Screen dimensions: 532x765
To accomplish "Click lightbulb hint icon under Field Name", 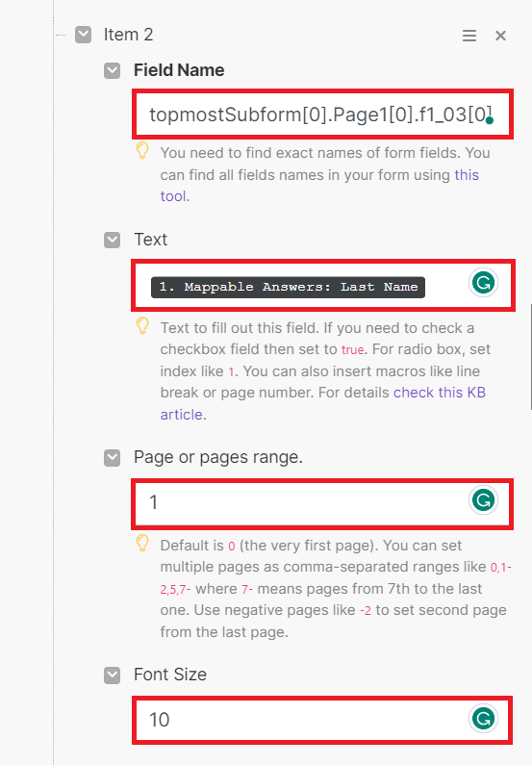I will (142, 151).
